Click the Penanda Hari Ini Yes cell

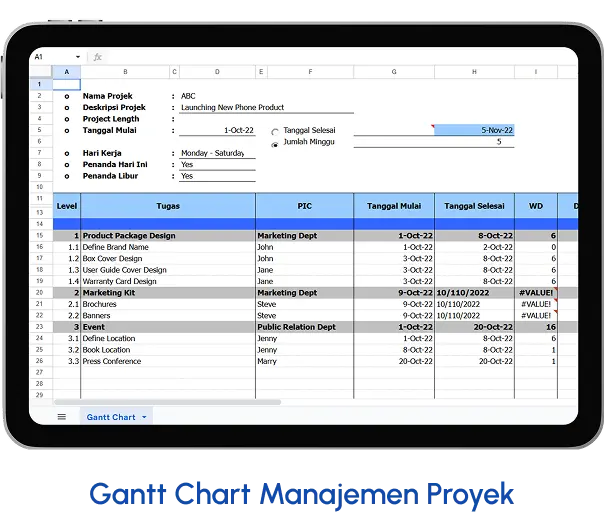tap(217, 165)
